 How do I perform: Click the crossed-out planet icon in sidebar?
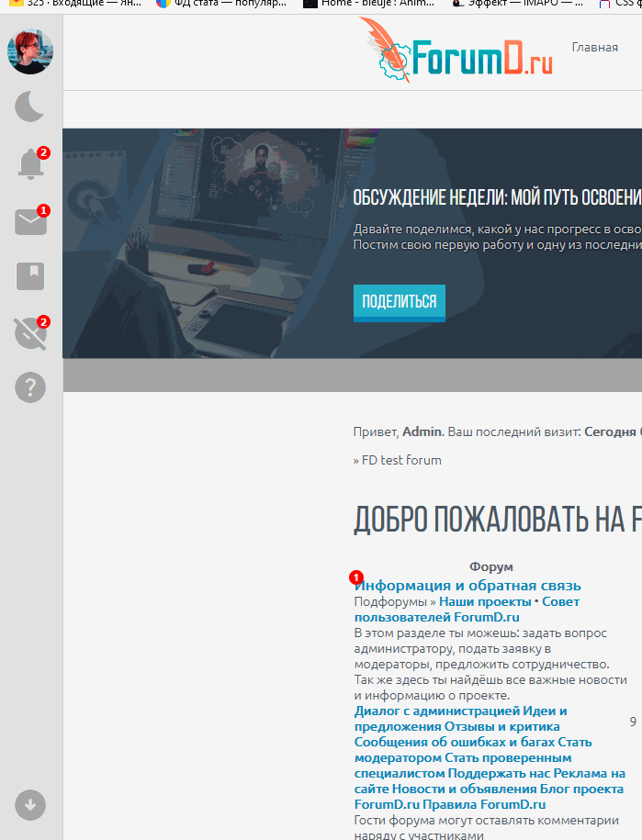[x=30, y=332]
